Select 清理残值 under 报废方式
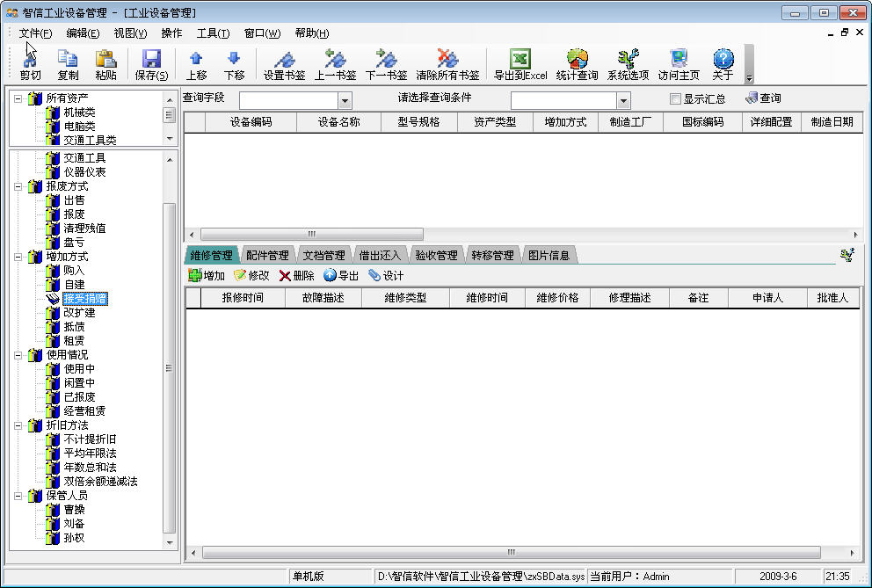 pos(84,228)
